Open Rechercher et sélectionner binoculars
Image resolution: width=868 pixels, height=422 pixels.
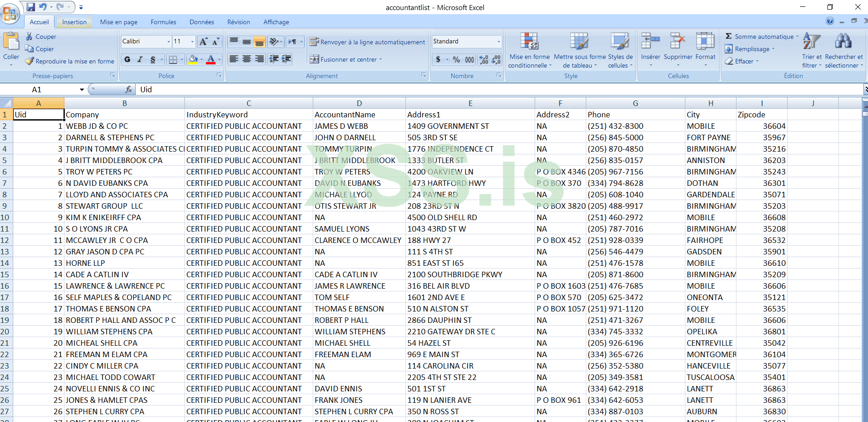click(844, 50)
